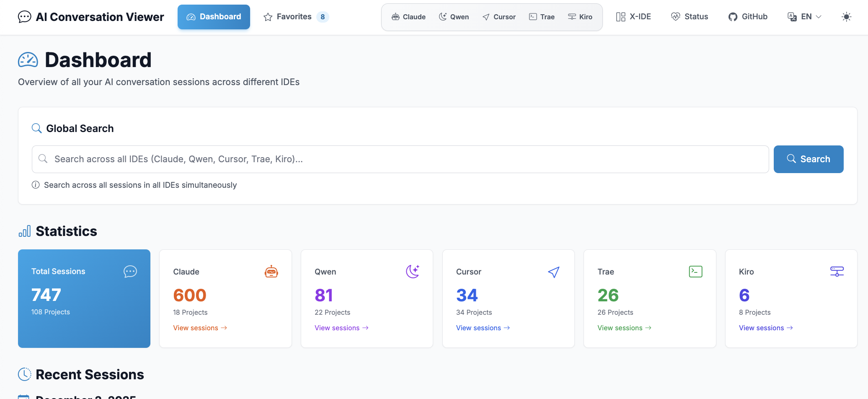
Task: Click the Kiro session count 6
Action: point(744,295)
